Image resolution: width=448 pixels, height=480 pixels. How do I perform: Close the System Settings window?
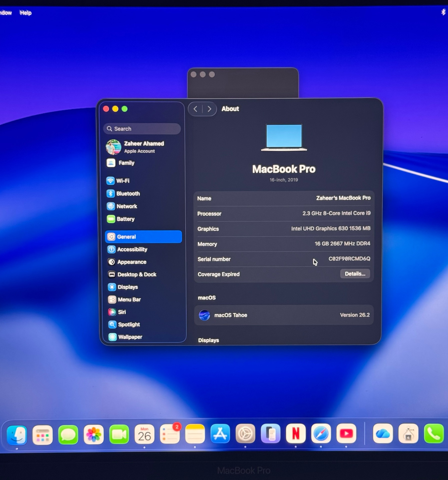pos(106,109)
